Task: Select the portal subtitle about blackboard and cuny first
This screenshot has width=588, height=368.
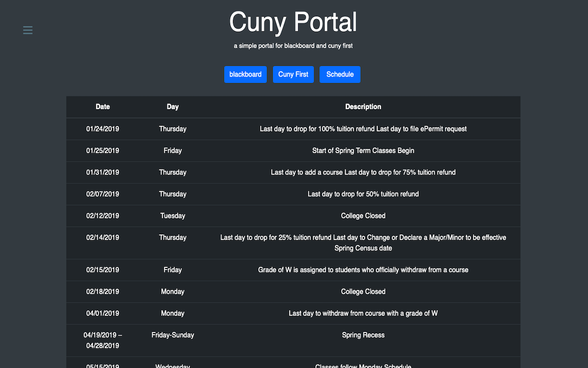Action: pyautogui.click(x=293, y=46)
